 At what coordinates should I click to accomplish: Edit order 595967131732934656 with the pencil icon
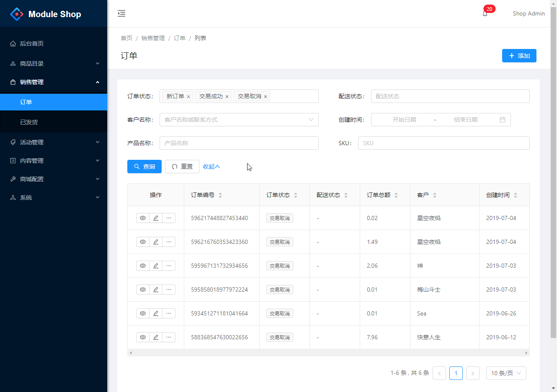point(156,266)
